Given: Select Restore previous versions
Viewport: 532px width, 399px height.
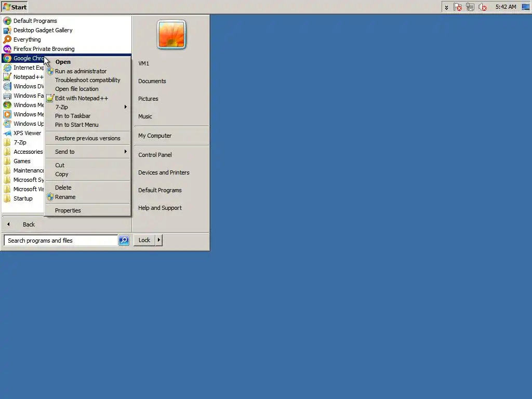Looking at the screenshot, I should click(x=88, y=138).
